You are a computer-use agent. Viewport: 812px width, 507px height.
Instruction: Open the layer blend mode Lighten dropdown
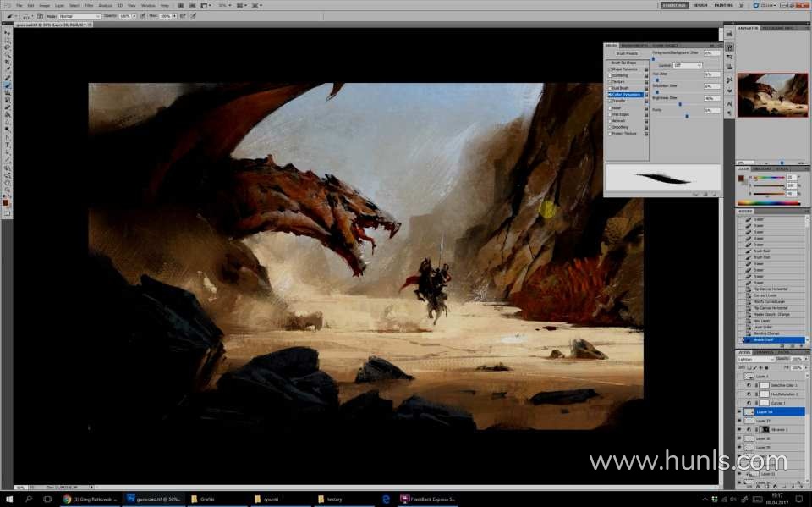(754, 359)
